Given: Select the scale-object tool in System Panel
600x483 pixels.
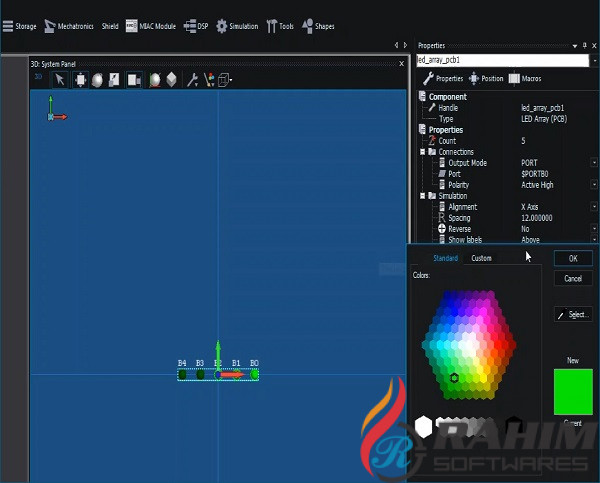Looking at the screenshot, I should (114, 80).
